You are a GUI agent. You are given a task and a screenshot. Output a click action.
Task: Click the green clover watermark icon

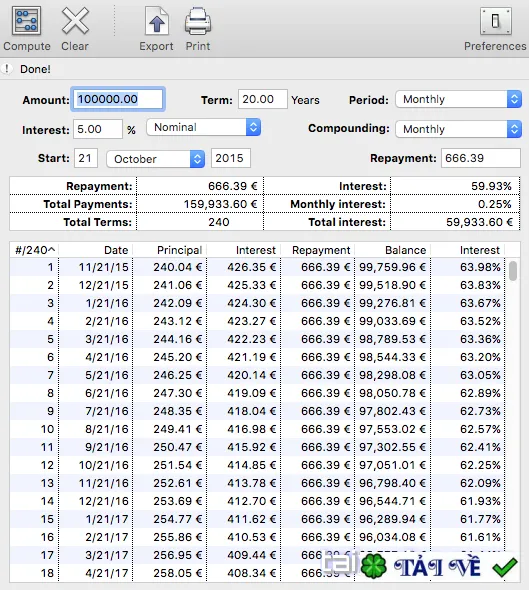pos(374,566)
